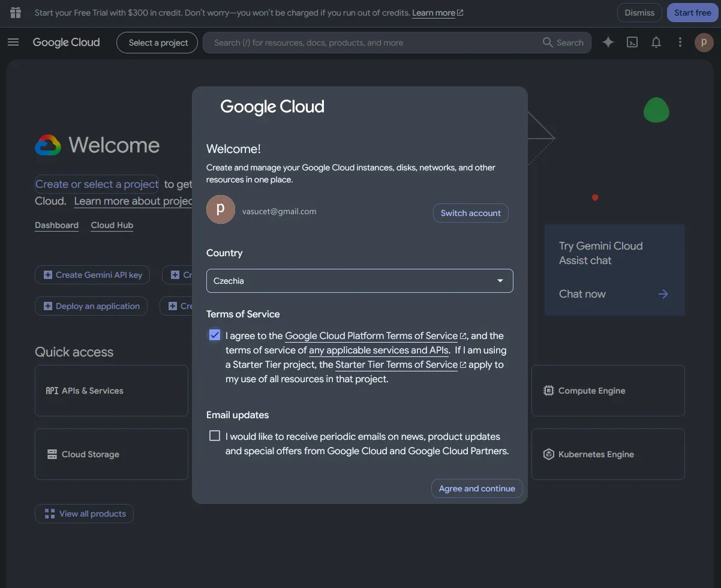Click the Google Cloud logo in header

pyautogui.click(x=66, y=42)
